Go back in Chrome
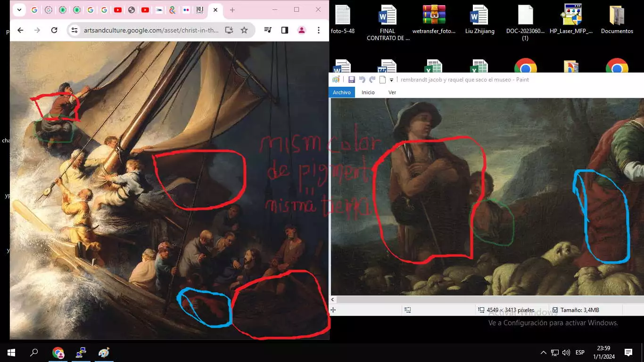 (20, 30)
